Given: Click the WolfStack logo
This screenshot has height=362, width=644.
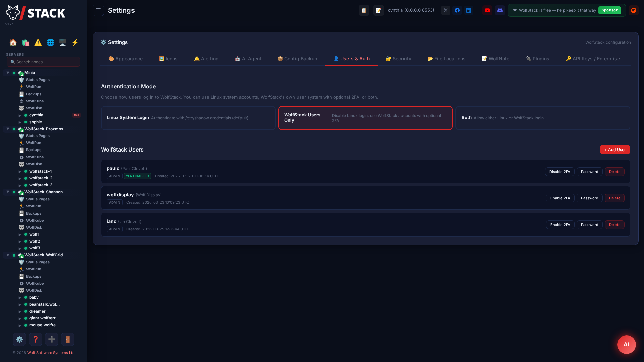Looking at the screenshot, I should 36,13.
